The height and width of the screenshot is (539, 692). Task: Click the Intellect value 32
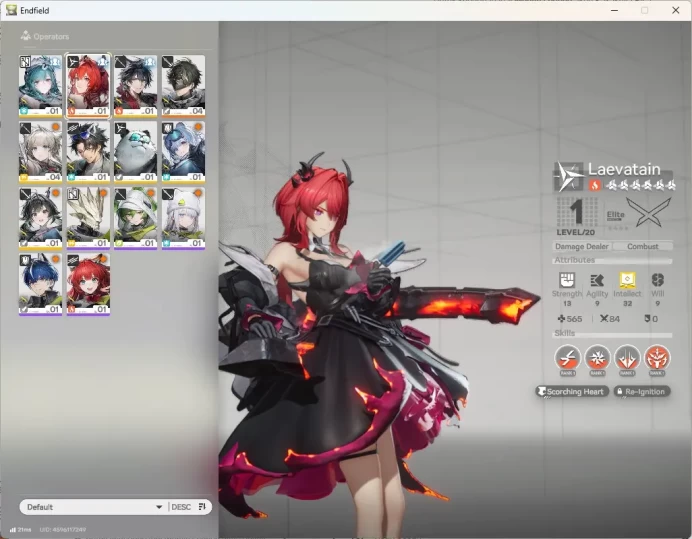pyautogui.click(x=627, y=303)
